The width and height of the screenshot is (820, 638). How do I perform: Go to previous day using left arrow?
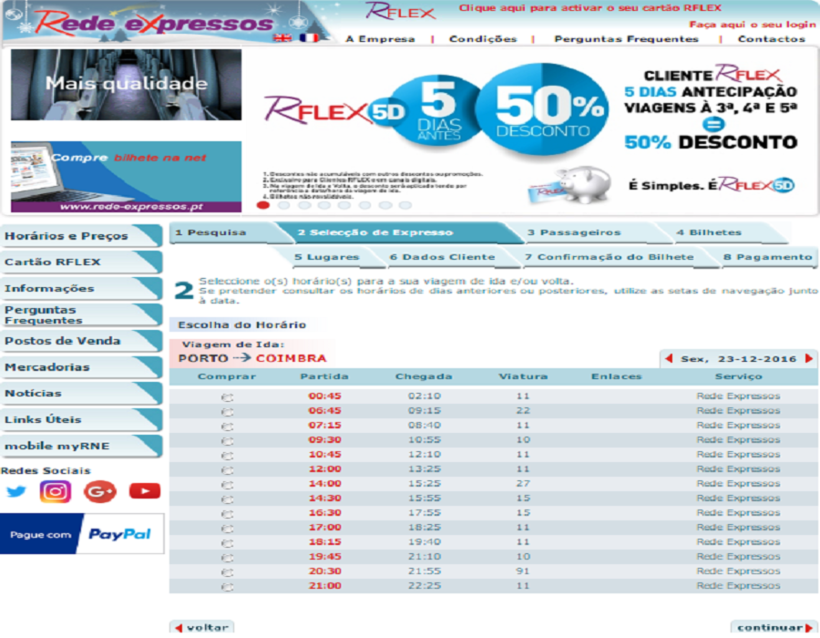tap(668, 358)
